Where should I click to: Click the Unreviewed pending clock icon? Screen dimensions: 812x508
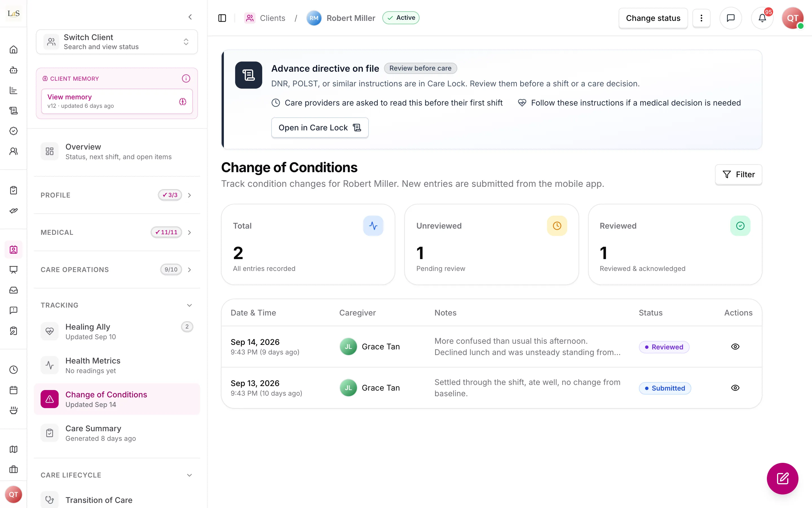(x=557, y=225)
